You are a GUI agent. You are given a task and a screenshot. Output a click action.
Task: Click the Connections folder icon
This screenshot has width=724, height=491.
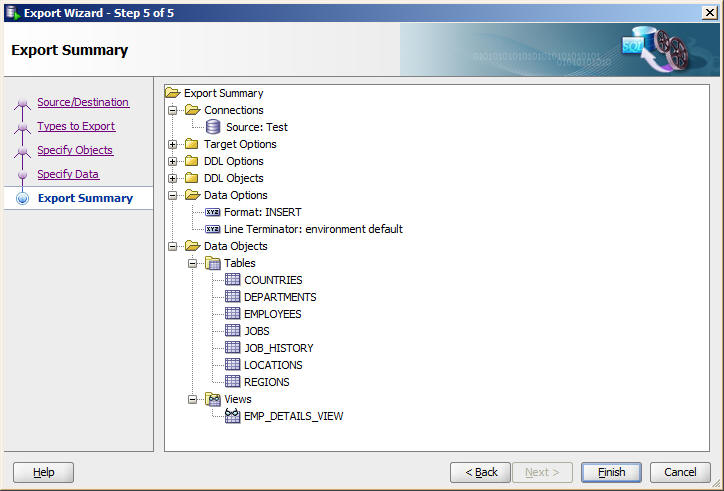point(192,110)
